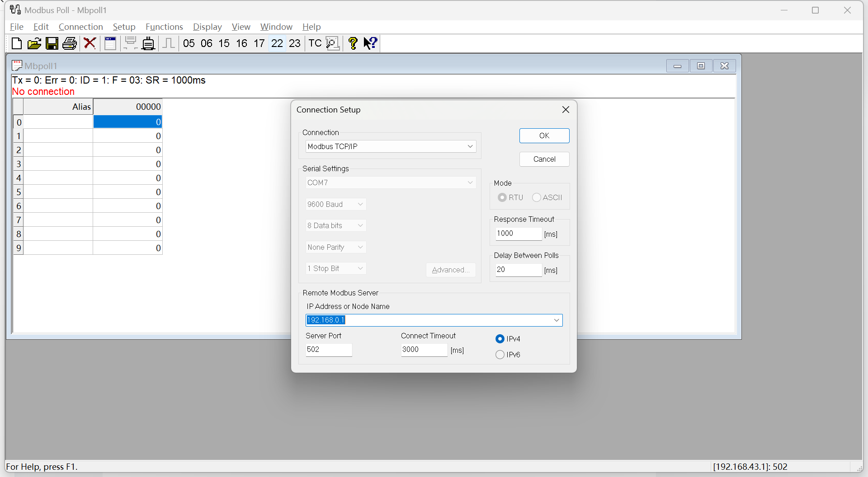
Task: Select function 06 toolbar button
Action: pyautogui.click(x=207, y=43)
